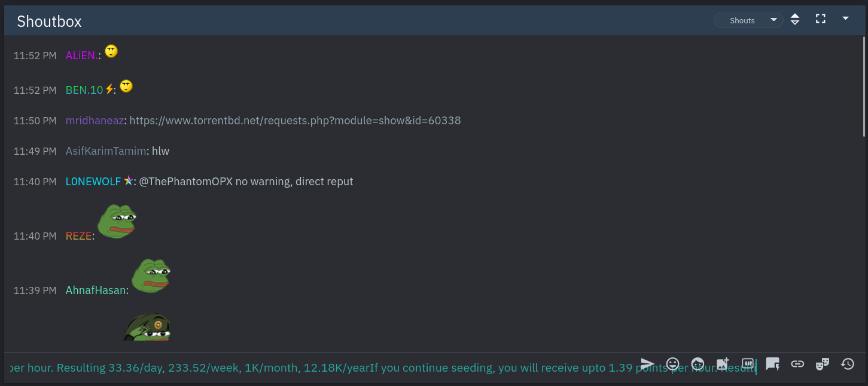Open the torrentbd requests link

point(295,121)
